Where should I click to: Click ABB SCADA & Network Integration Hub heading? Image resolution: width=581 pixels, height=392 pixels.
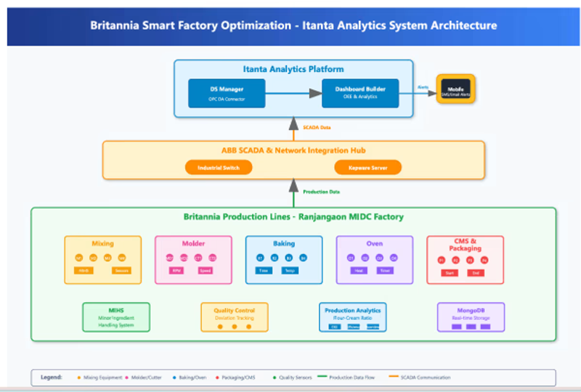point(293,150)
